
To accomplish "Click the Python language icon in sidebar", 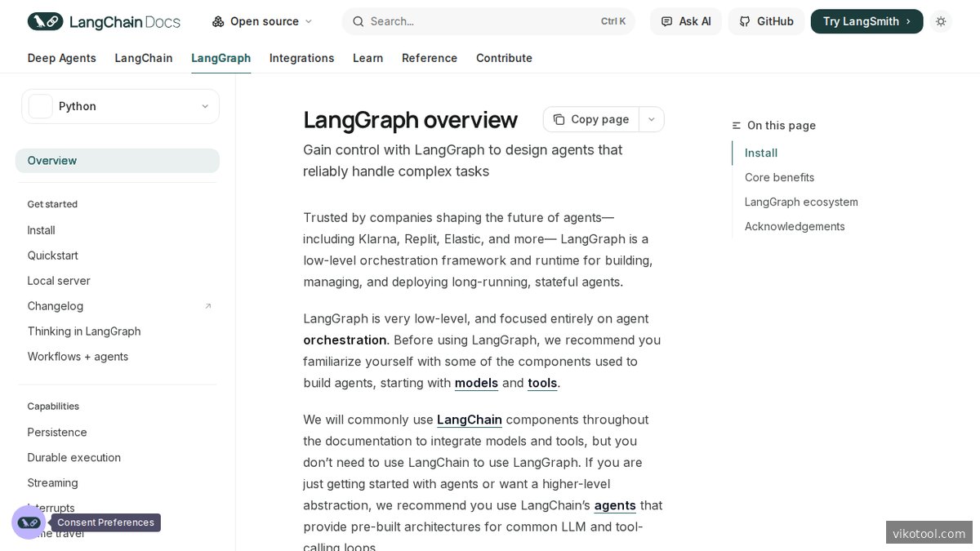I will coord(40,106).
